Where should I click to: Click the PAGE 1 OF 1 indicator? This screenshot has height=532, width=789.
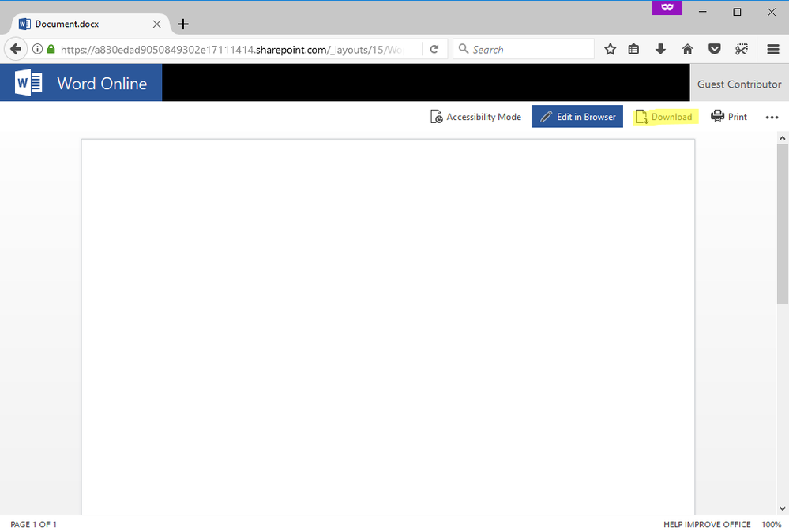(34, 524)
